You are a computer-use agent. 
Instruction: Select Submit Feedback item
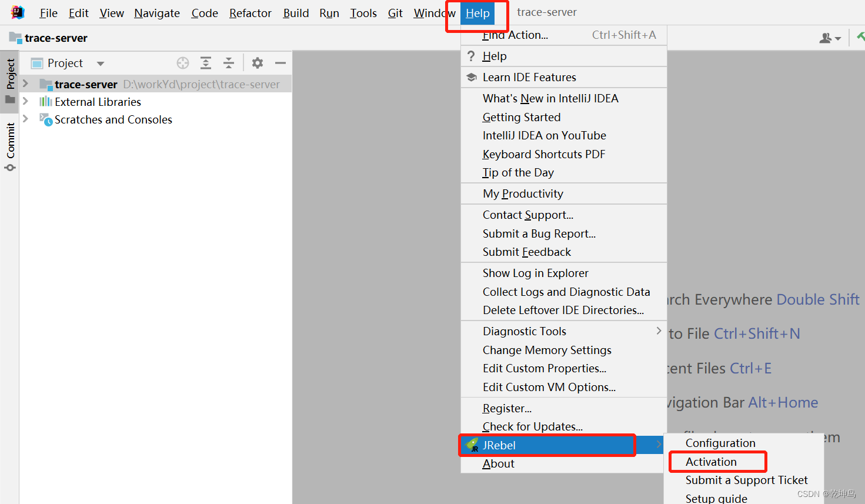[x=564, y=252]
